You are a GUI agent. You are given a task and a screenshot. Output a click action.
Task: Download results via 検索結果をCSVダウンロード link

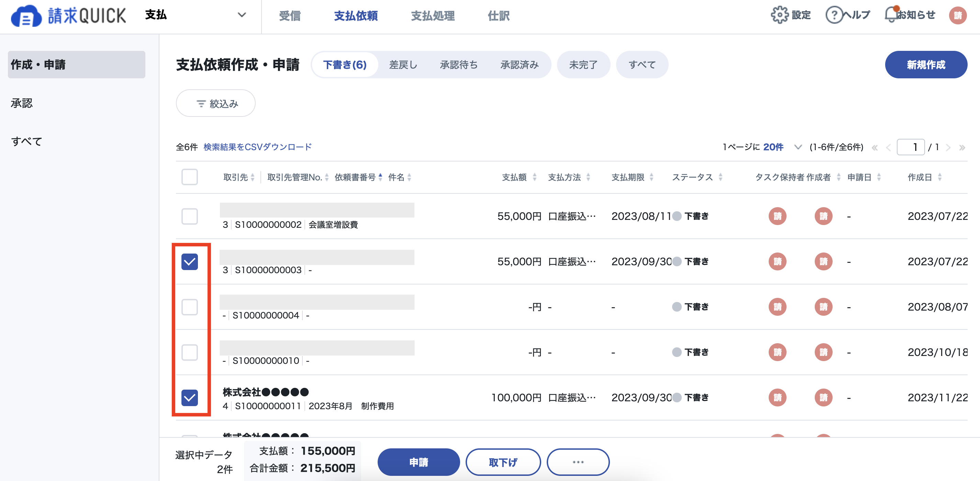(258, 147)
